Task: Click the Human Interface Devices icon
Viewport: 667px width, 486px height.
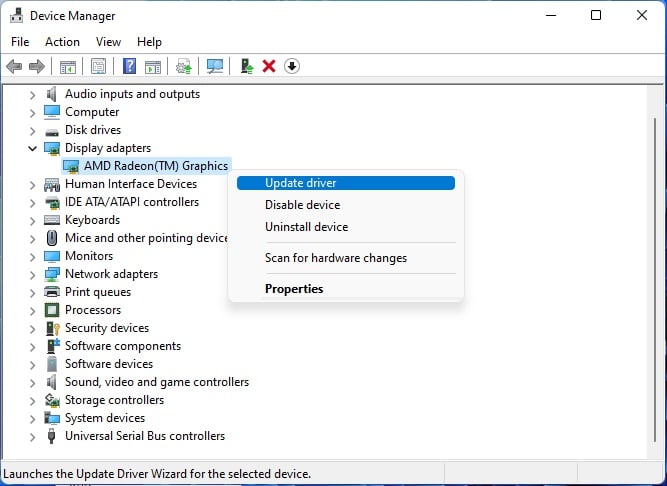Action: pos(52,185)
